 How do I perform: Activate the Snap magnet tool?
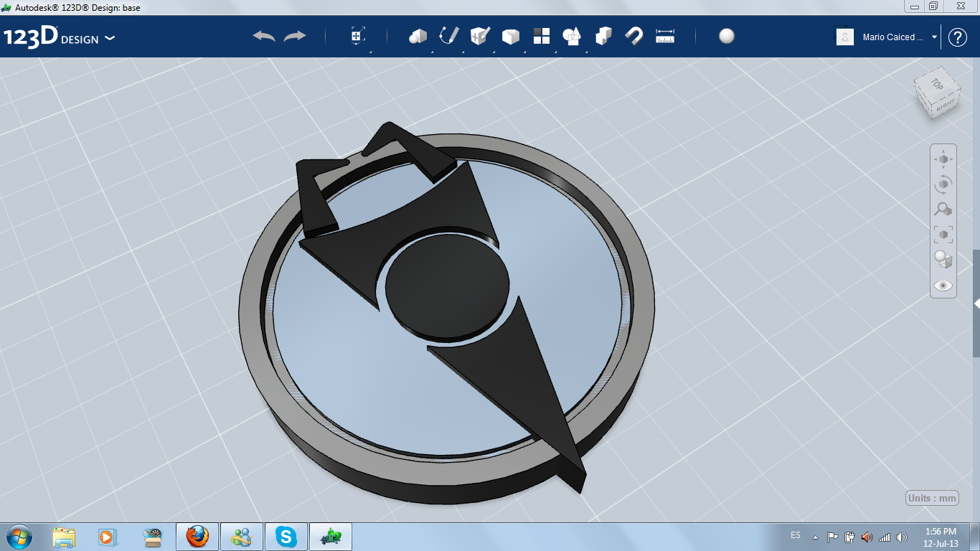(x=634, y=36)
